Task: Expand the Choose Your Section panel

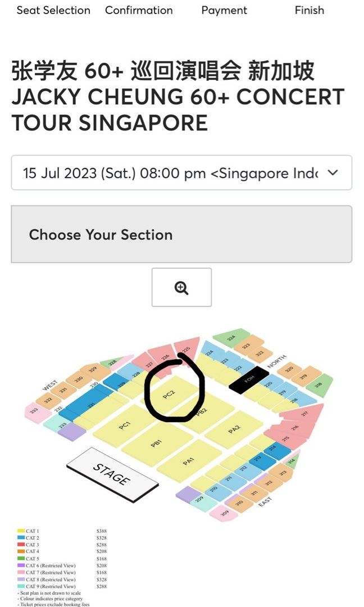Action: (x=182, y=235)
